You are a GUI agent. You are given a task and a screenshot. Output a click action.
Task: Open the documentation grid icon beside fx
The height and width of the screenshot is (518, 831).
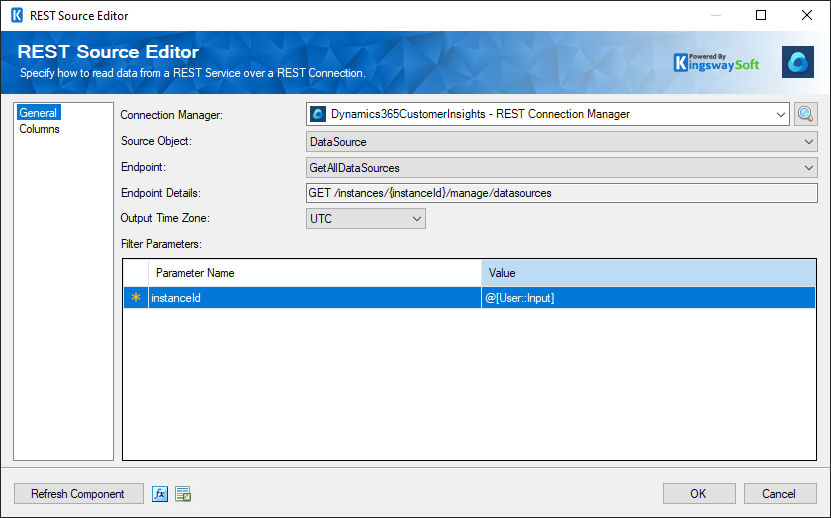tap(183, 494)
